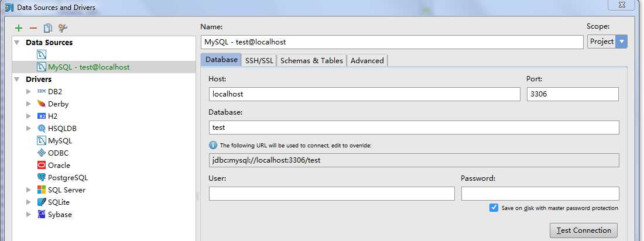Screen dimensions: 644x241
Task: Select the Sybase driver label
Action: coord(60,215)
